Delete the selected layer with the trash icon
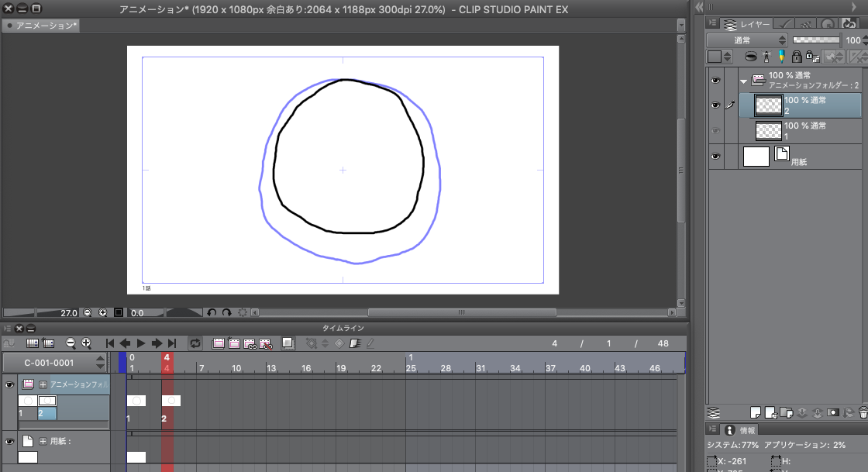Screen dimensions: 868x472 point(863,412)
